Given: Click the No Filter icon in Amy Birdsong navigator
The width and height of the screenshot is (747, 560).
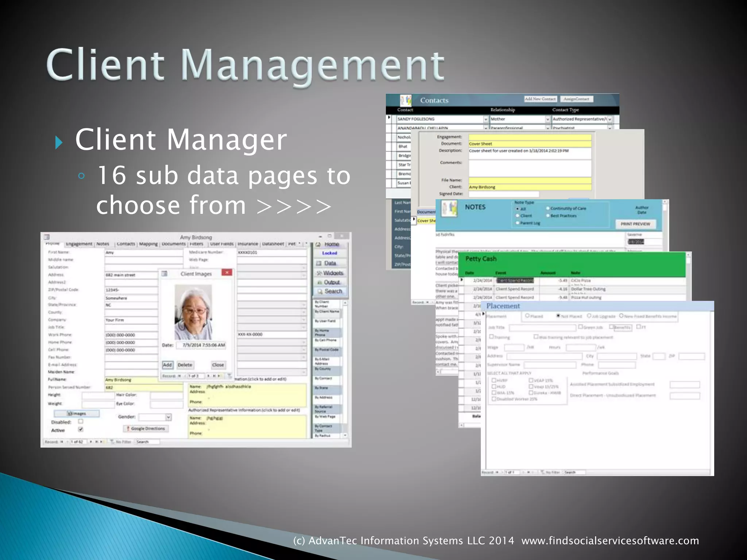Looking at the screenshot, I should (112, 442).
